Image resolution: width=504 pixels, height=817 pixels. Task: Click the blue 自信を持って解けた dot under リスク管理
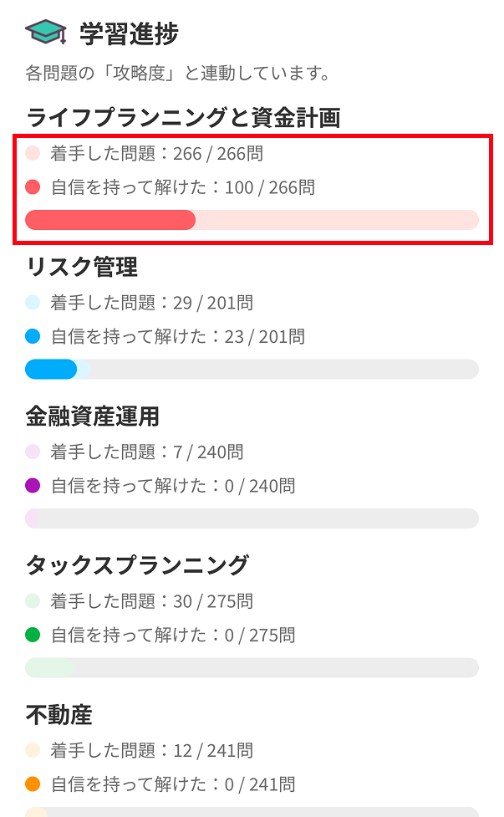(33, 337)
